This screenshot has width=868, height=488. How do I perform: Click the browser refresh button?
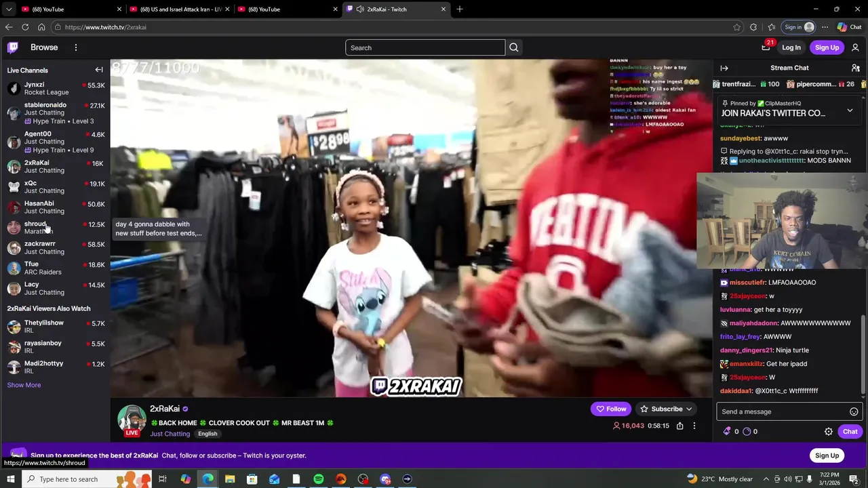click(x=25, y=27)
